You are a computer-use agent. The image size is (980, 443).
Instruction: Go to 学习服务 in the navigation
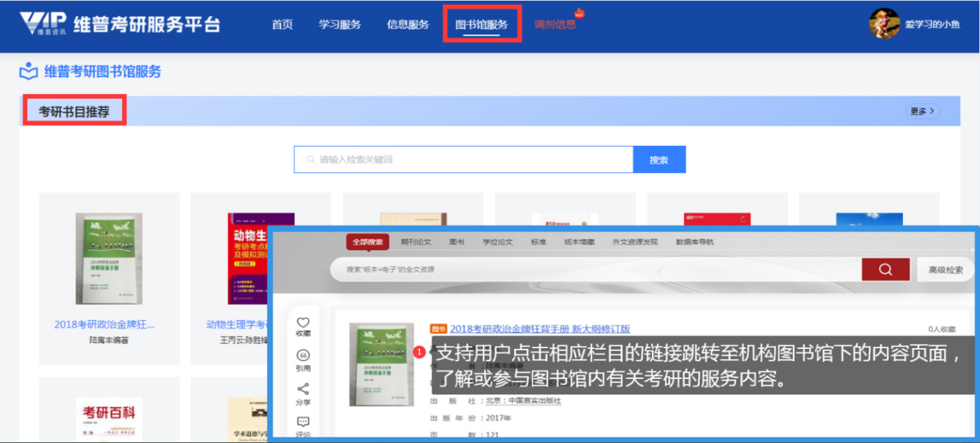[x=340, y=24]
